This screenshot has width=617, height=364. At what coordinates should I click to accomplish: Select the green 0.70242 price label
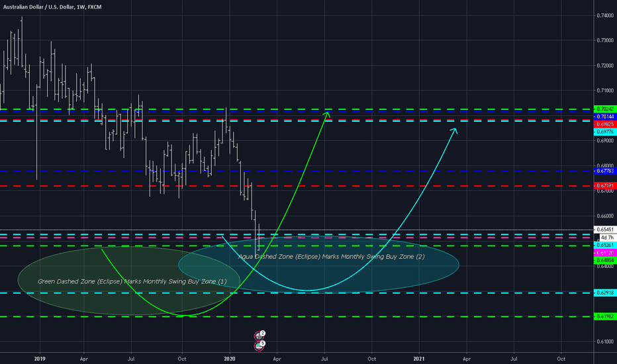(x=605, y=109)
